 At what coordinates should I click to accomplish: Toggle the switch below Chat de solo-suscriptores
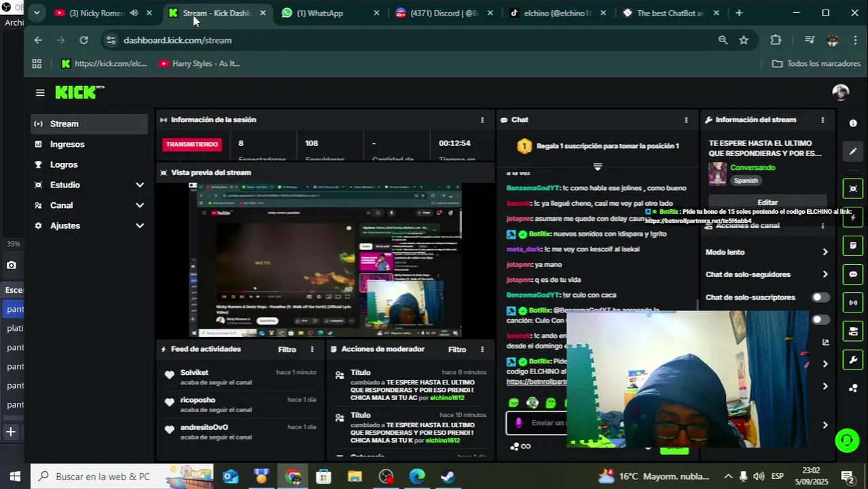pos(820,320)
